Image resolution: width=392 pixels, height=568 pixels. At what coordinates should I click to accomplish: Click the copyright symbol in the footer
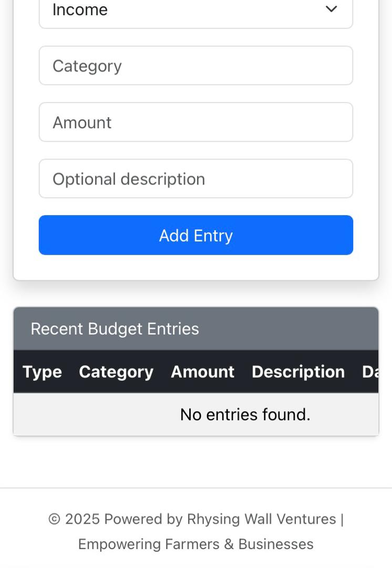coord(54,520)
